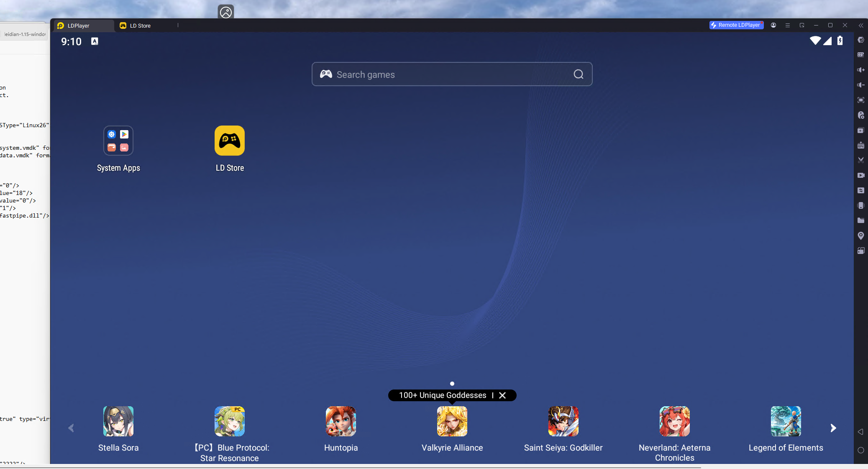
Task: Show next games with right arrow
Action: pyautogui.click(x=833, y=428)
